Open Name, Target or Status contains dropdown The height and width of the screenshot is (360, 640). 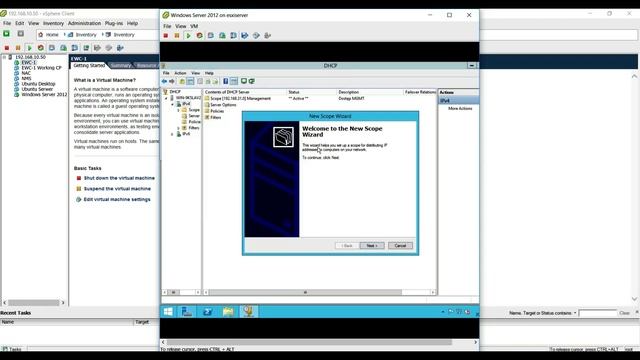click(x=575, y=313)
